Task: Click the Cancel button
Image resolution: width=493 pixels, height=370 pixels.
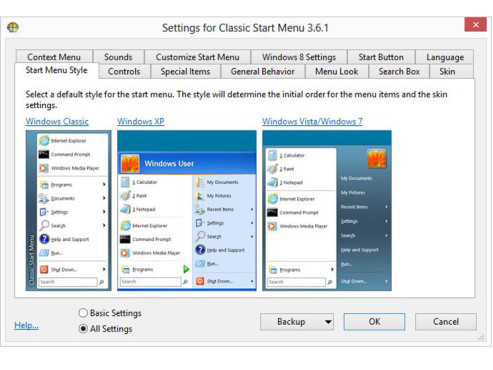Action: (x=446, y=322)
